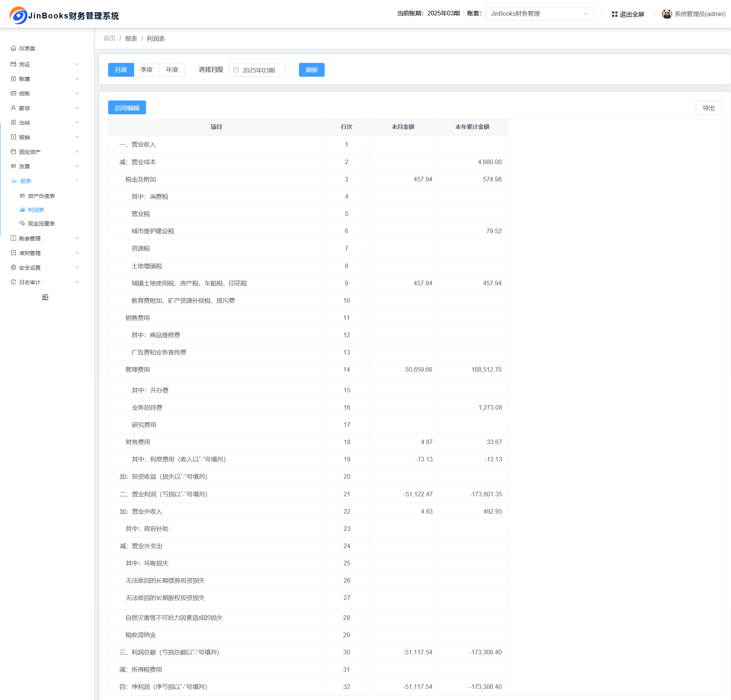Select the 季度 period option
This screenshot has height=700, width=731.
(x=146, y=70)
